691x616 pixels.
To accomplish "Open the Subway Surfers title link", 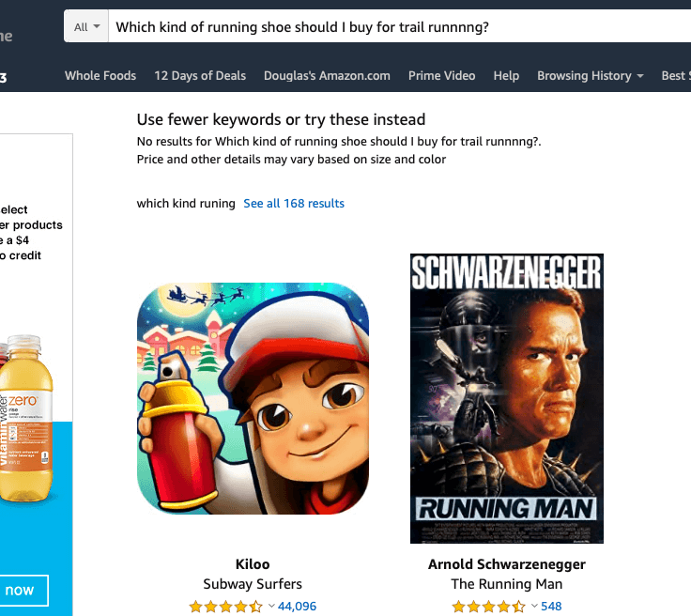I will [x=253, y=584].
